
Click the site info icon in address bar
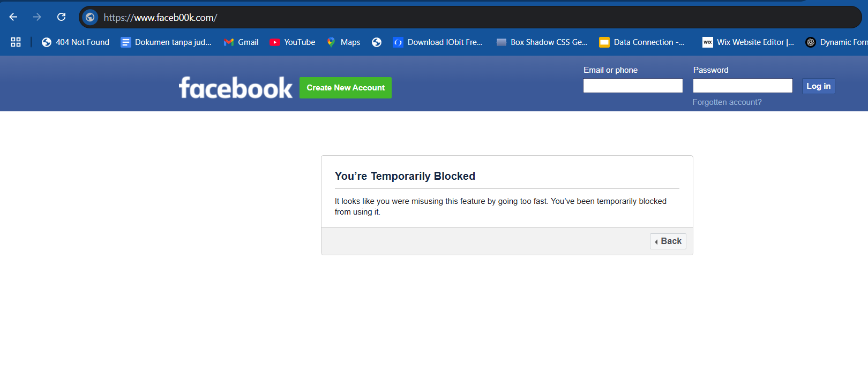click(90, 17)
